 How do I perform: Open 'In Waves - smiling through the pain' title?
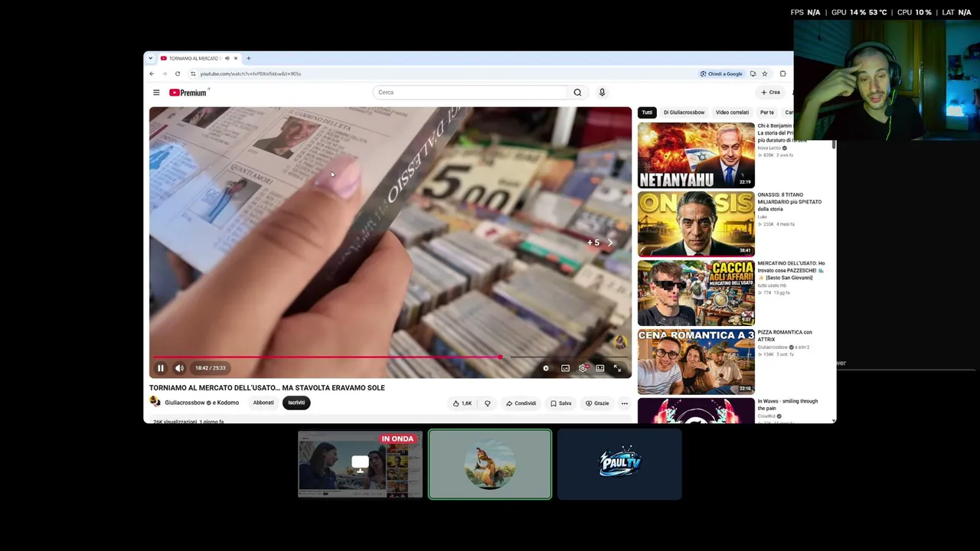click(x=788, y=405)
